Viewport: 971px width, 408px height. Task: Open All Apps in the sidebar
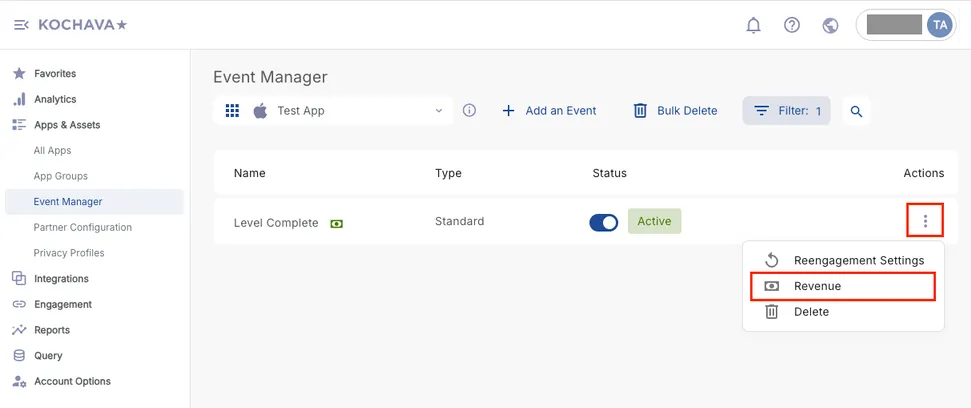tap(53, 150)
